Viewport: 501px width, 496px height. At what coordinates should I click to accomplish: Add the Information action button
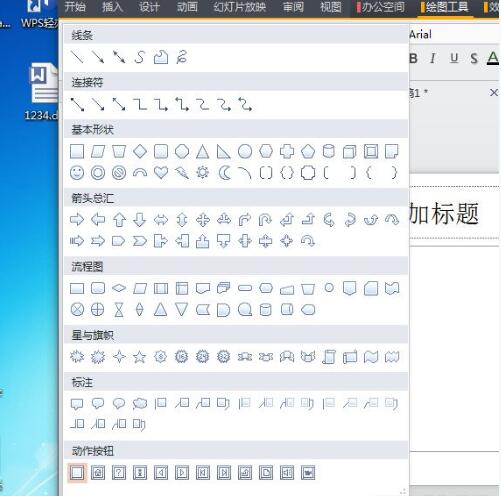pyautogui.click(x=140, y=473)
